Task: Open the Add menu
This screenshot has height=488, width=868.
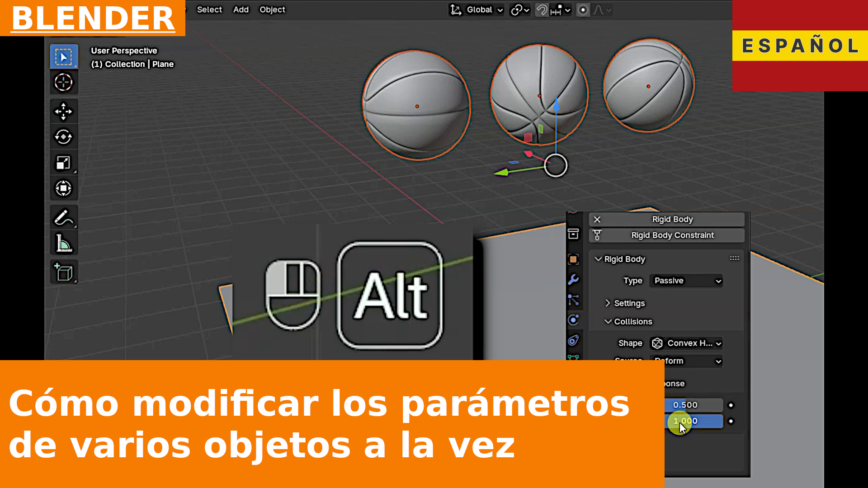Action: pyautogui.click(x=241, y=9)
